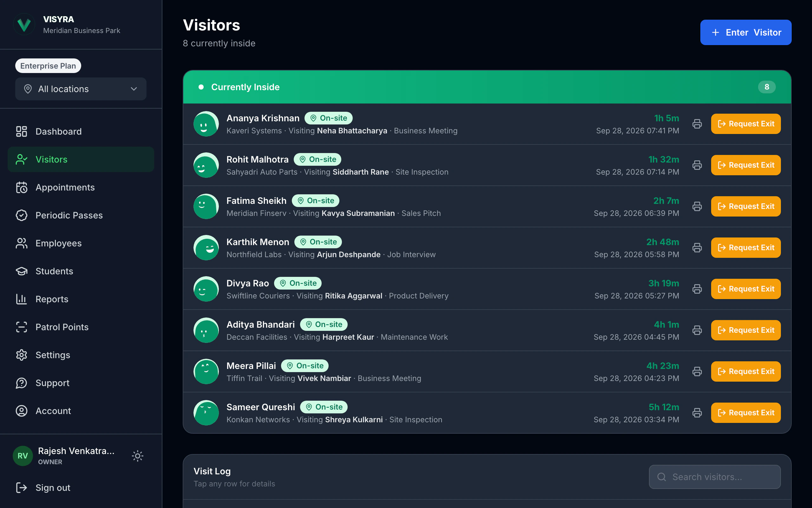The width and height of the screenshot is (812, 508).
Task: Request exit for Divya Rao
Action: click(746, 289)
